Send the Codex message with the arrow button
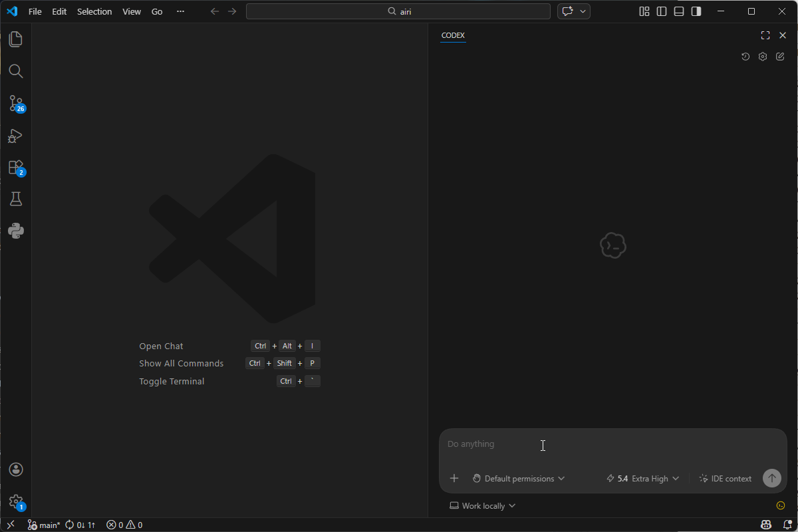The width and height of the screenshot is (798, 532). pos(772,478)
